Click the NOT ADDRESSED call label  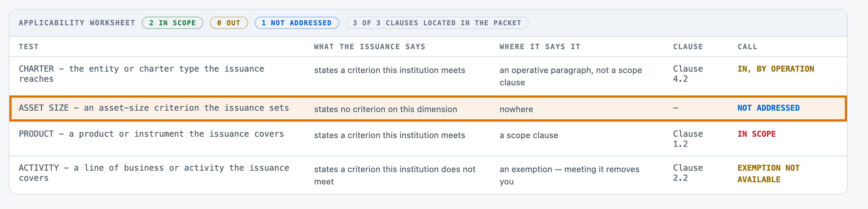point(769,108)
